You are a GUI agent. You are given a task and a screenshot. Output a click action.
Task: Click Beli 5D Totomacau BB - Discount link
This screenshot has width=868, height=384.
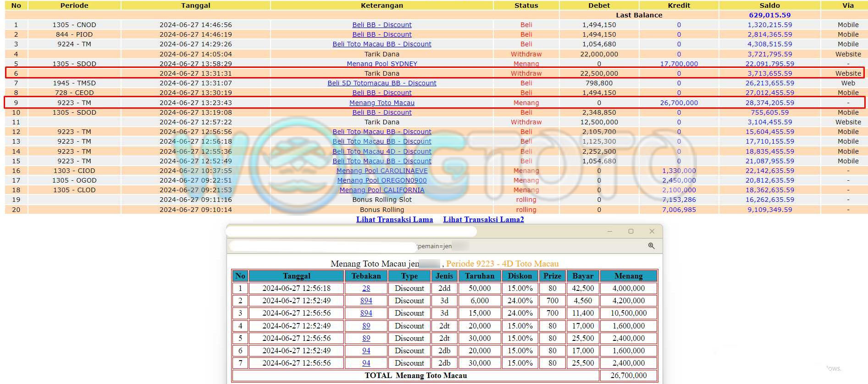[x=381, y=83]
